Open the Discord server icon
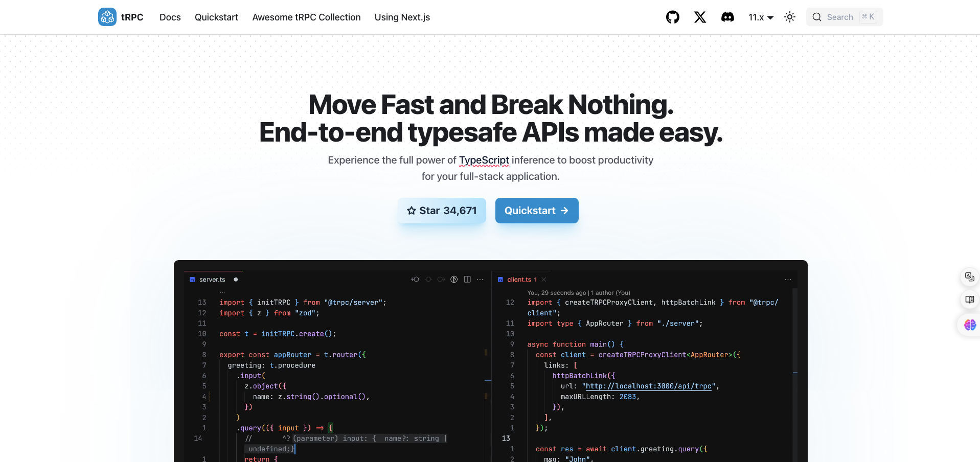 pyautogui.click(x=727, y=17)
